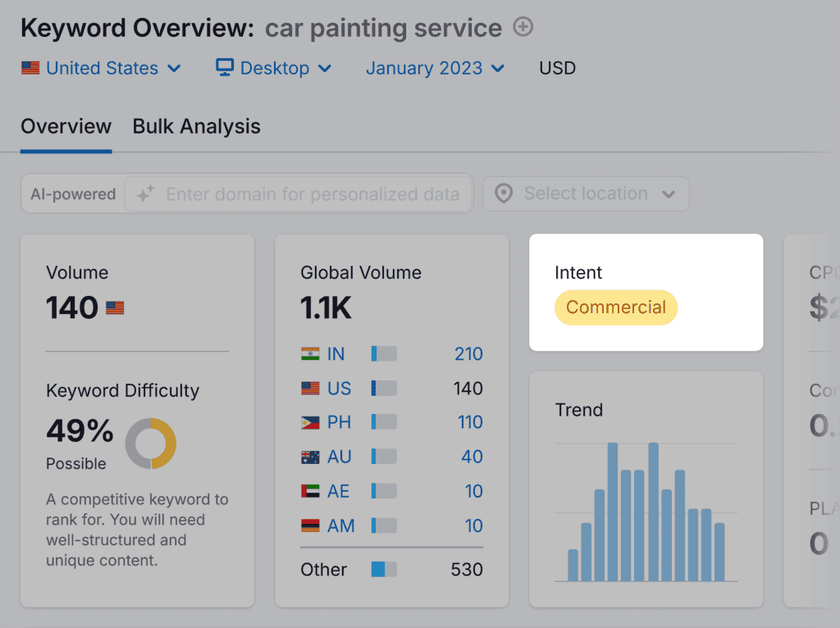Viewport: 840px width, 628px height.
Task: Click the US flag next to Volume 140
Action: (x=115, y=308)
